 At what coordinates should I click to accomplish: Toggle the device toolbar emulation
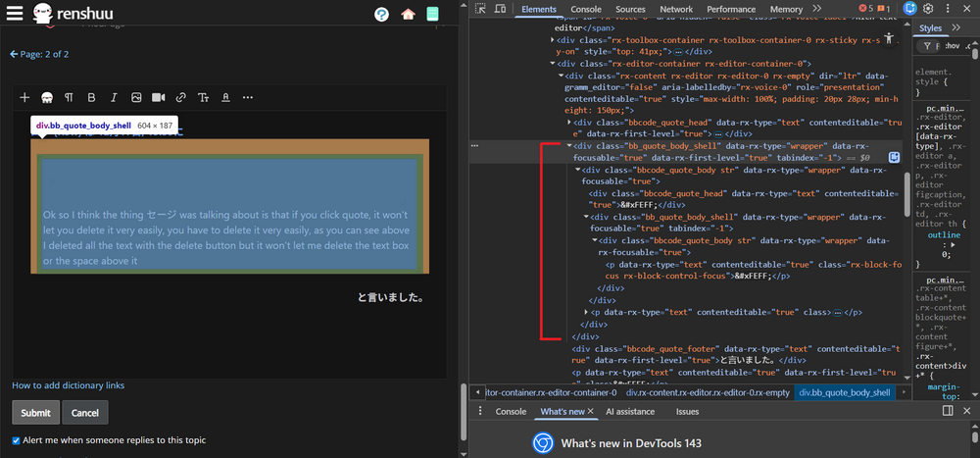click(502, 9)
